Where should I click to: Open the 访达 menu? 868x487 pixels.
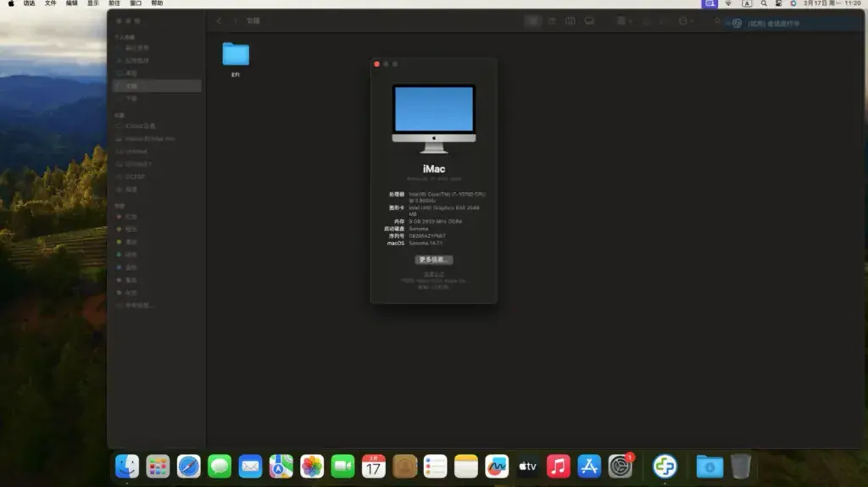[x=30, y=3]
